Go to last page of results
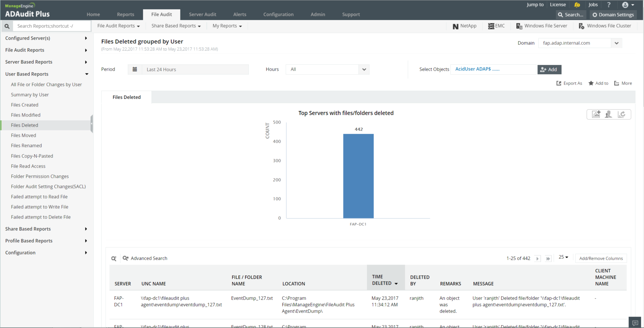The height and width of the screenshot is (328, 644). 548,259
